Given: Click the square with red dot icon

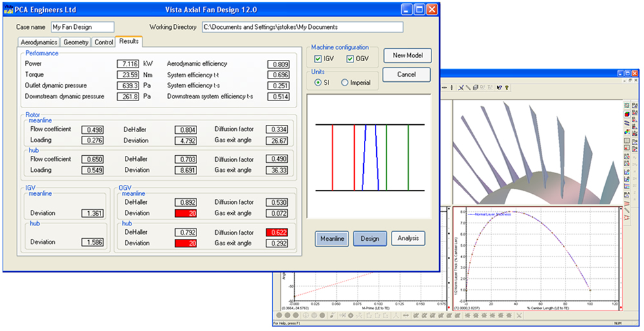Looking at the screenshot, I should coord(627,148).
